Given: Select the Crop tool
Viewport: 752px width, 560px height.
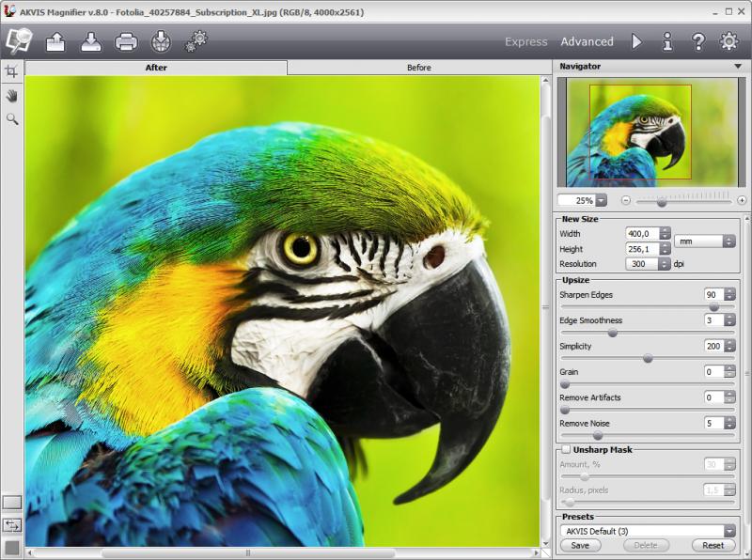Looking at the screenshot, I should pos(12,71).
